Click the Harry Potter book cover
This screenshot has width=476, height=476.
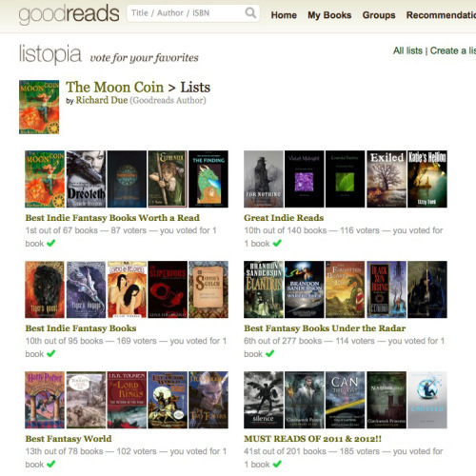[45, 400]
